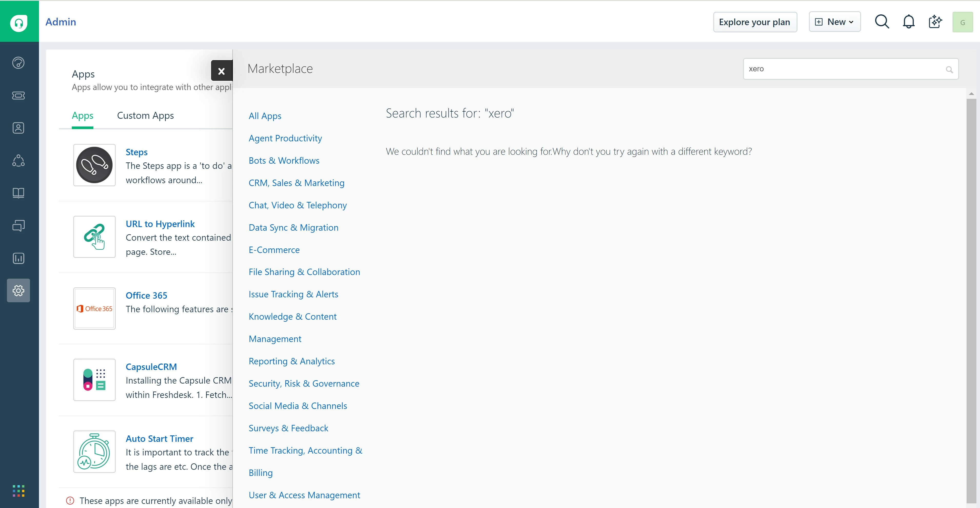Click the Office 365 app logo
The width and height of the screenshot is (980, 508).
point(94,308)
